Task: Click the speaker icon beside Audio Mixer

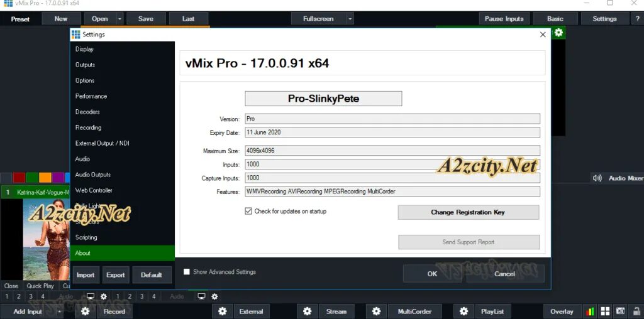Action: pos(597,178)
